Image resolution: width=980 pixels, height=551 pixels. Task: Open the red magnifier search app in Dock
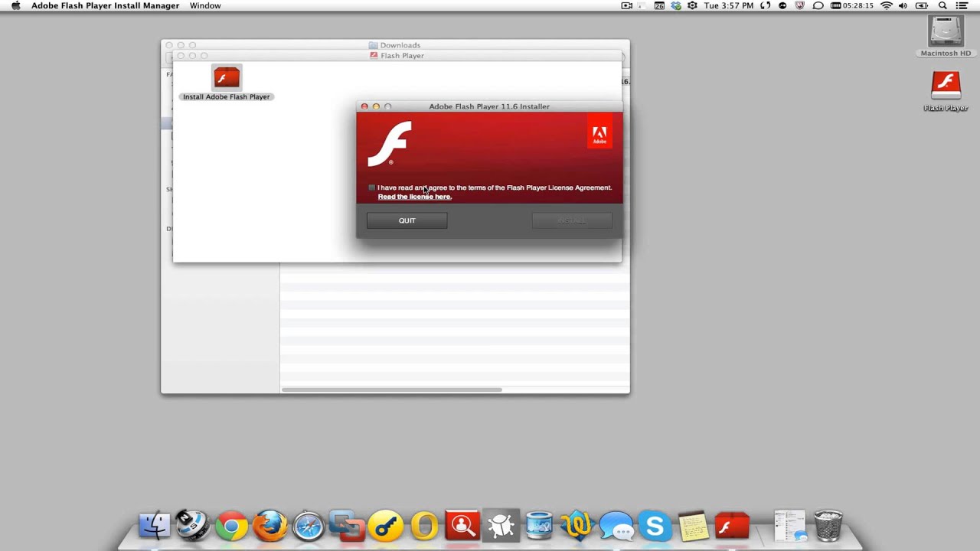pos(462,526)
